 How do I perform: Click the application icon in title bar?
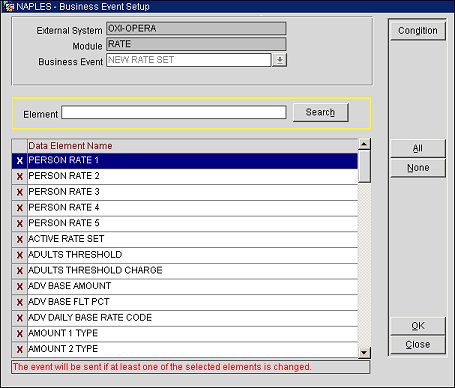[8, 6]
